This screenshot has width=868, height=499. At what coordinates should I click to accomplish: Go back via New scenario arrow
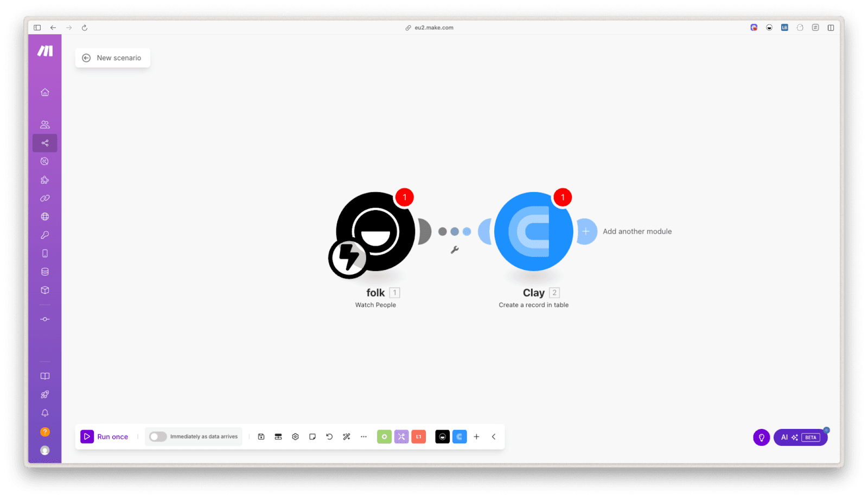86,58
